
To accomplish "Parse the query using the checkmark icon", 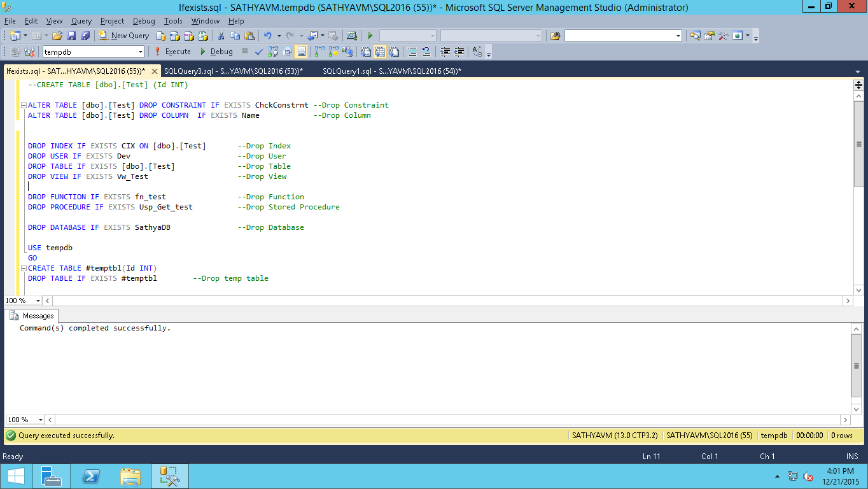I will click(258, 50).
